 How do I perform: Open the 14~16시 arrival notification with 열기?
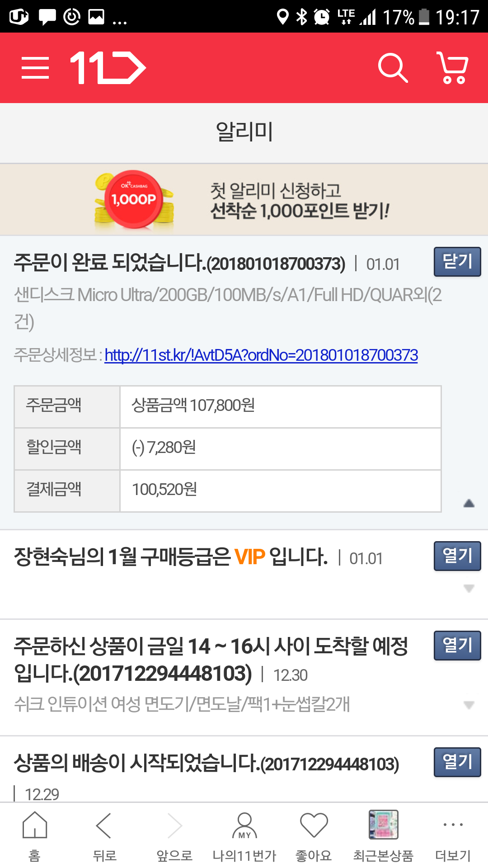coord(457,646)
